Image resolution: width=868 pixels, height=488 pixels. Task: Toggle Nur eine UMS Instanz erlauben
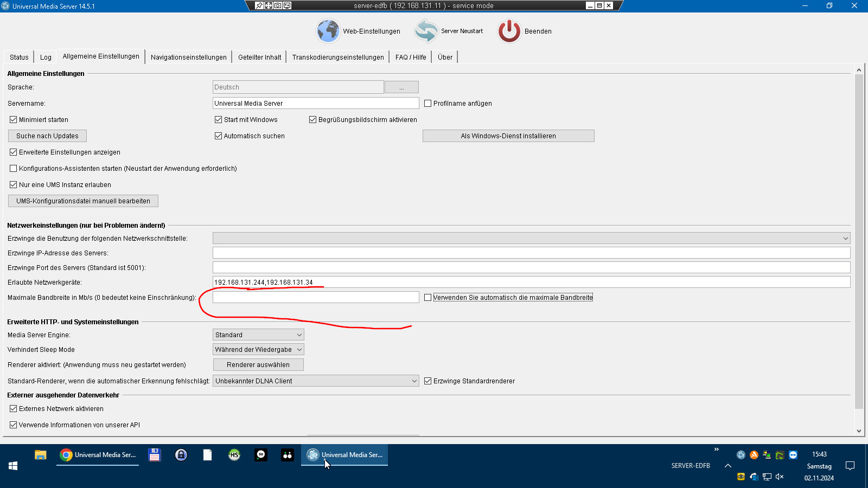pyautogui.click(x=13, y=185)
